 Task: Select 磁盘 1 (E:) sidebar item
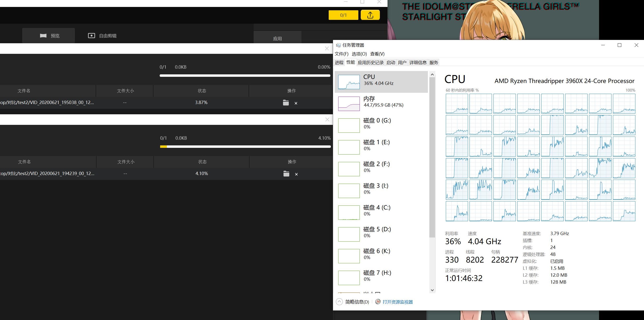(x=381, y=147)
